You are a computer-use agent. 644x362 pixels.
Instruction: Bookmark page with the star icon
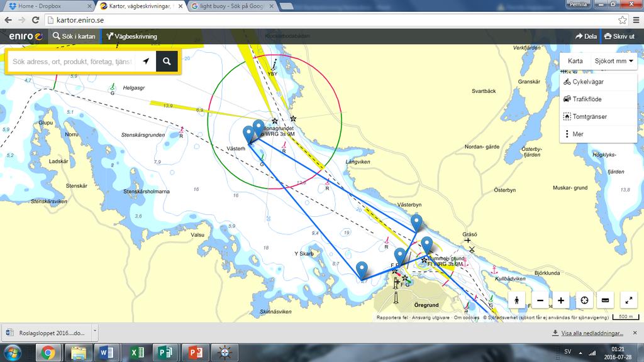pyautogui.click(x=622, y=20)
